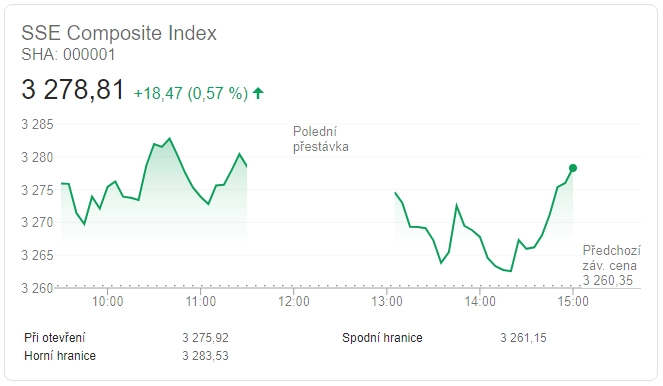Click the 10:00 time axis label

pos(108,301)
